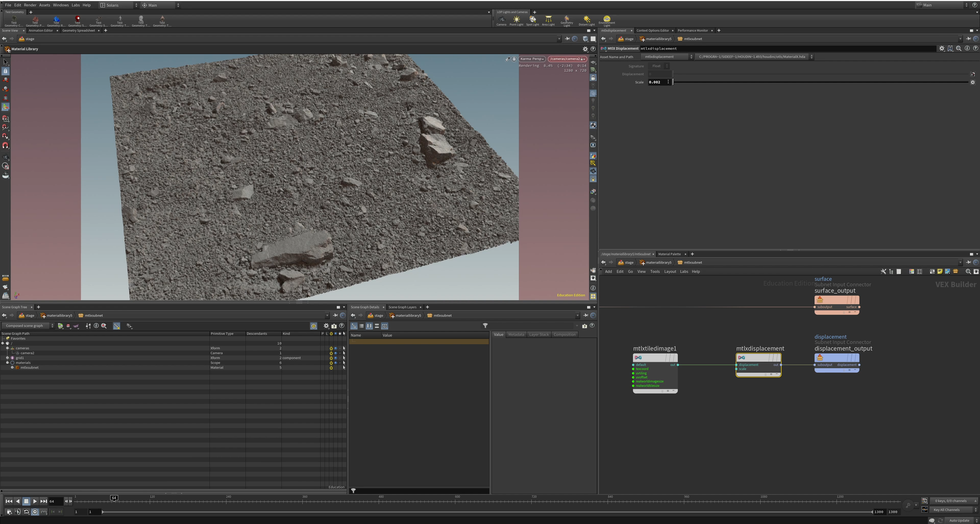The height and width of the screenshot is (524, 980).
Task: Toggle the highlighted selection sync button in Scene Graph Tree
Action: click(x=116, y=325)
